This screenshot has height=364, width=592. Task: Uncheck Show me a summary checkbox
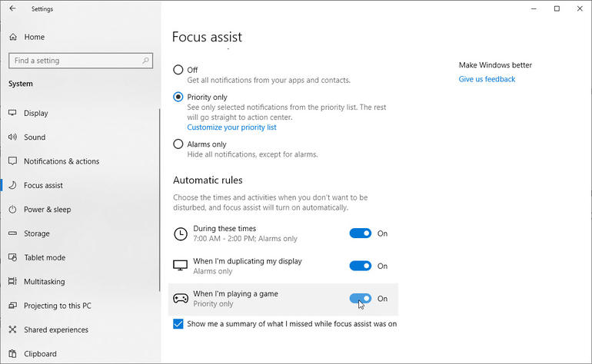point(178,324)
